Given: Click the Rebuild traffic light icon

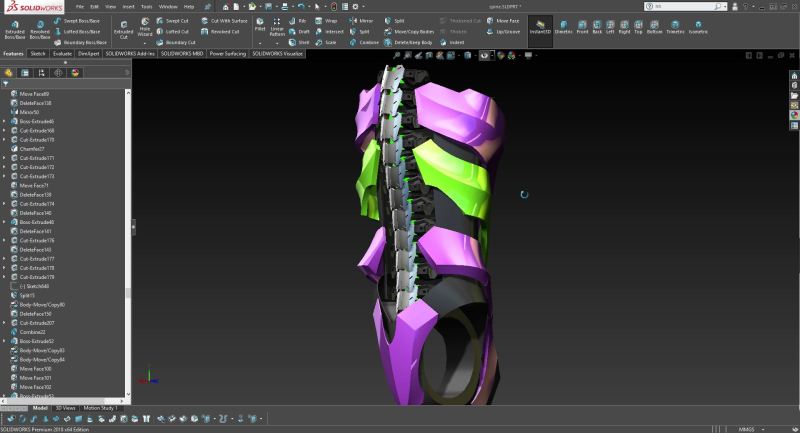Looking at the screenshot, I should tap(334, 7).
